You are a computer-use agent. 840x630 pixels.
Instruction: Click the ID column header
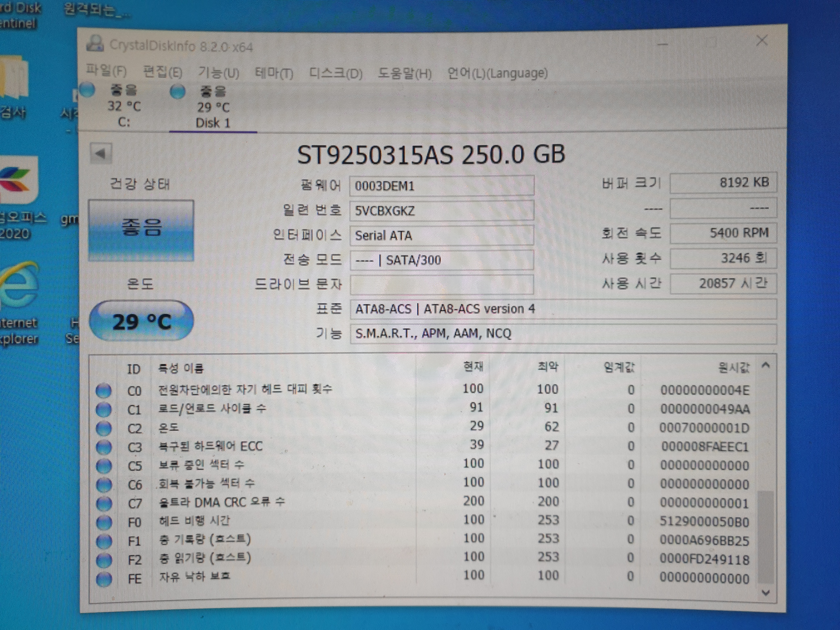(x=133, y=369)
